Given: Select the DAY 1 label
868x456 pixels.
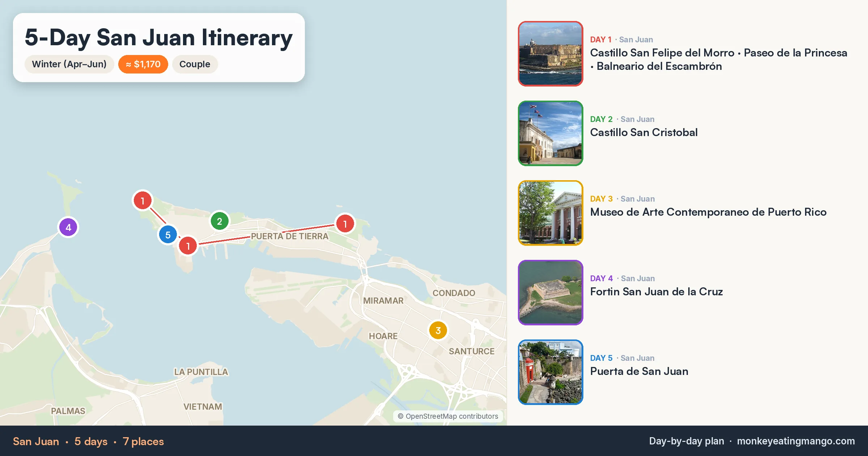Looking at the screenshot, I should pos(601,39).
